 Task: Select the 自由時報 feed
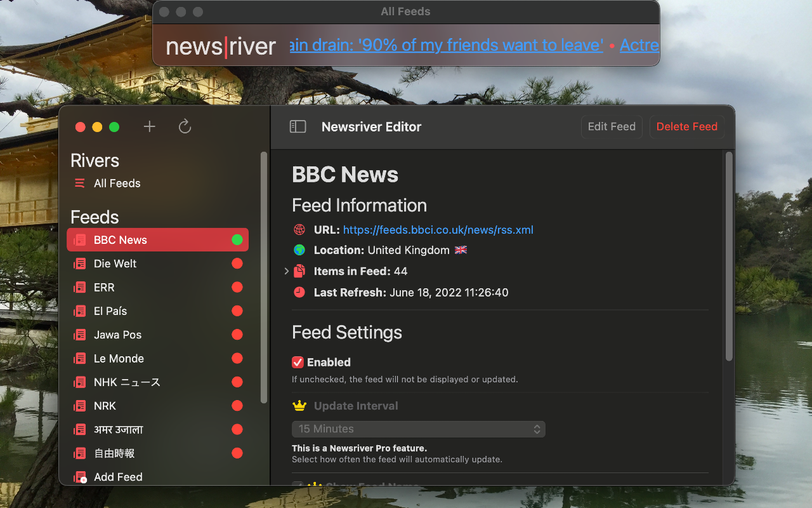click(x=157, y=453)
